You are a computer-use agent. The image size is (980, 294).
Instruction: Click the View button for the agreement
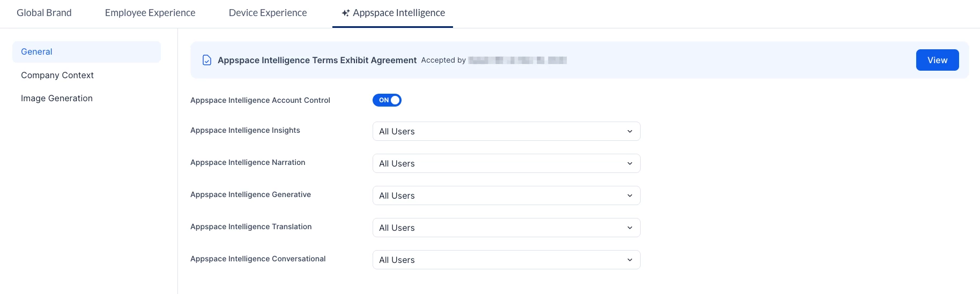coord(937,60)
